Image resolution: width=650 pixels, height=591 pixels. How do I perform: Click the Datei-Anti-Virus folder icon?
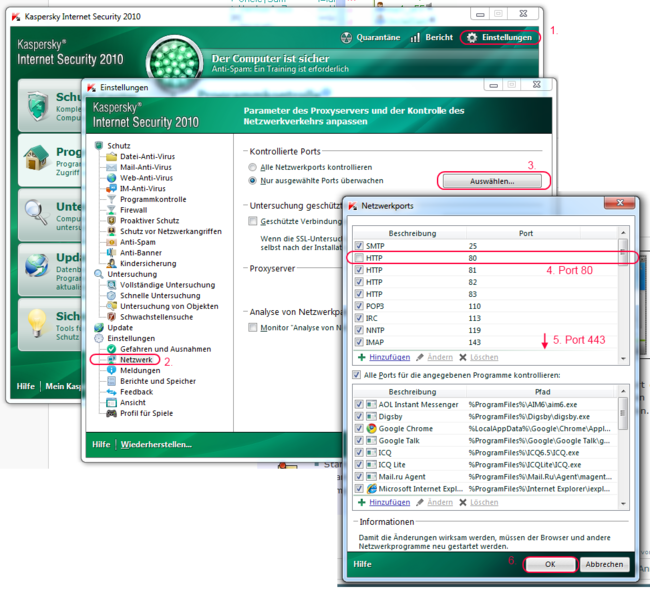point(111,156)
